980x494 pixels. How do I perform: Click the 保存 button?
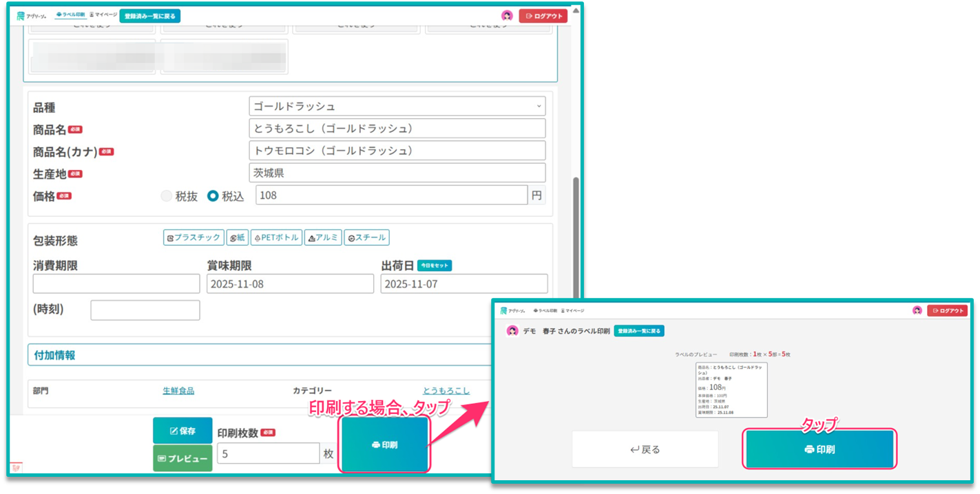tap(183, 431)
